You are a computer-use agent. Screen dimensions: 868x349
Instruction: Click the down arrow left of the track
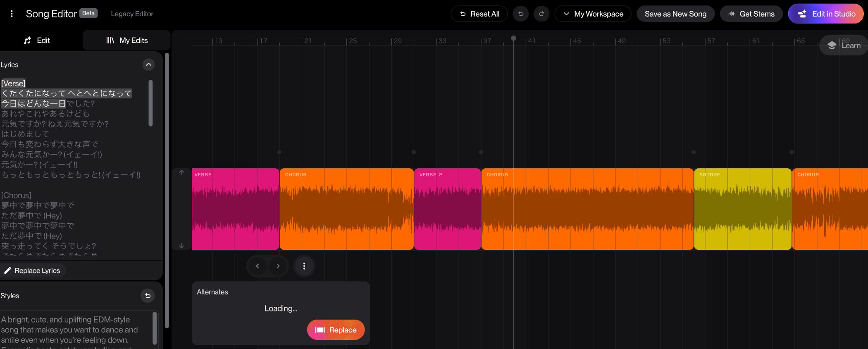point(181,246)
